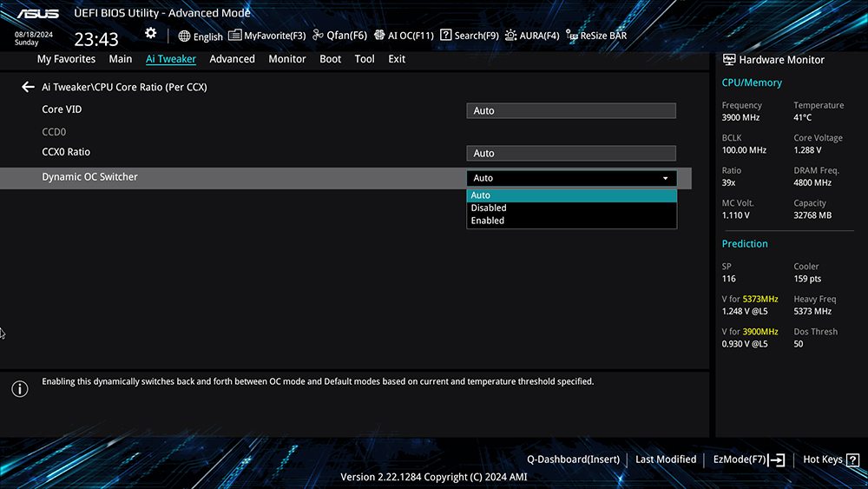Viewport: 868px width, 489px height.
Task: Click the Core VID value field
Action: pos(570,110)
